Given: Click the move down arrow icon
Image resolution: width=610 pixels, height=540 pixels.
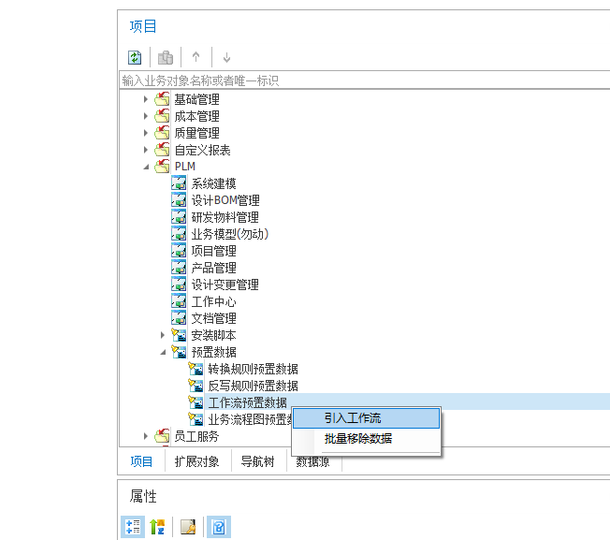Looking at the screenshot, I should click(227, 58).
